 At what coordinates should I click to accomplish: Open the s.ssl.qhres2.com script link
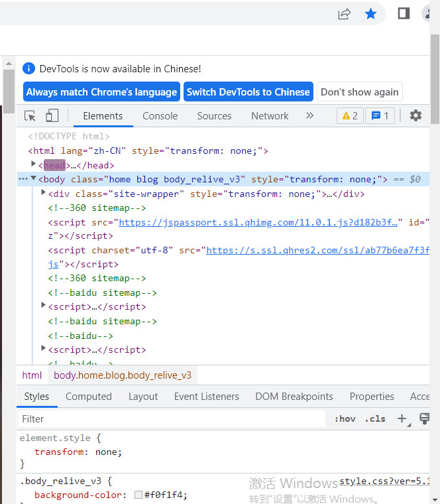[x=317, y=250]
